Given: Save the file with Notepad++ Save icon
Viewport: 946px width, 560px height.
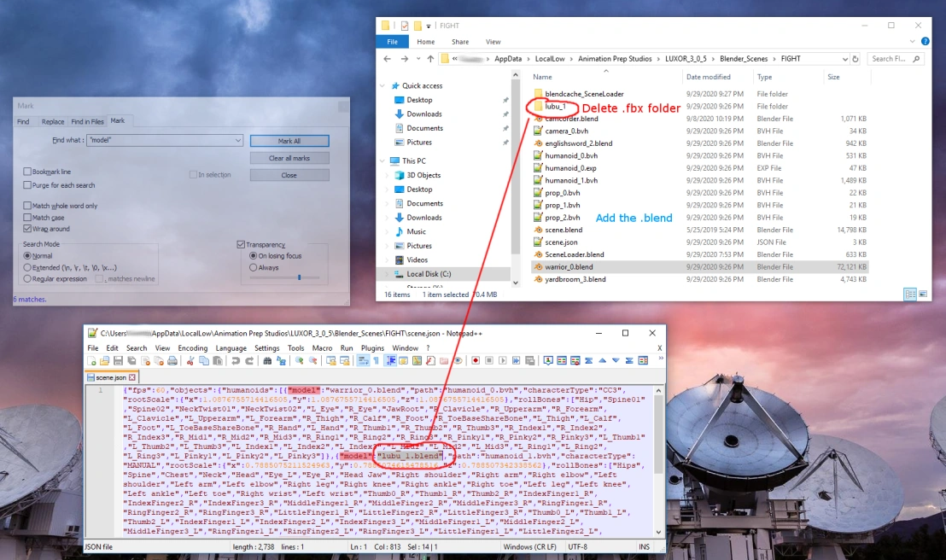Looking at the screenshot, I should point(118,360).
